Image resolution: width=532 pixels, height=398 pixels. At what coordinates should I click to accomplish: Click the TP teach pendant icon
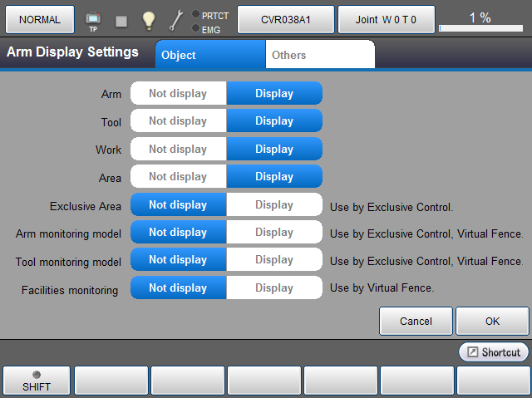[x=92, y=20]
